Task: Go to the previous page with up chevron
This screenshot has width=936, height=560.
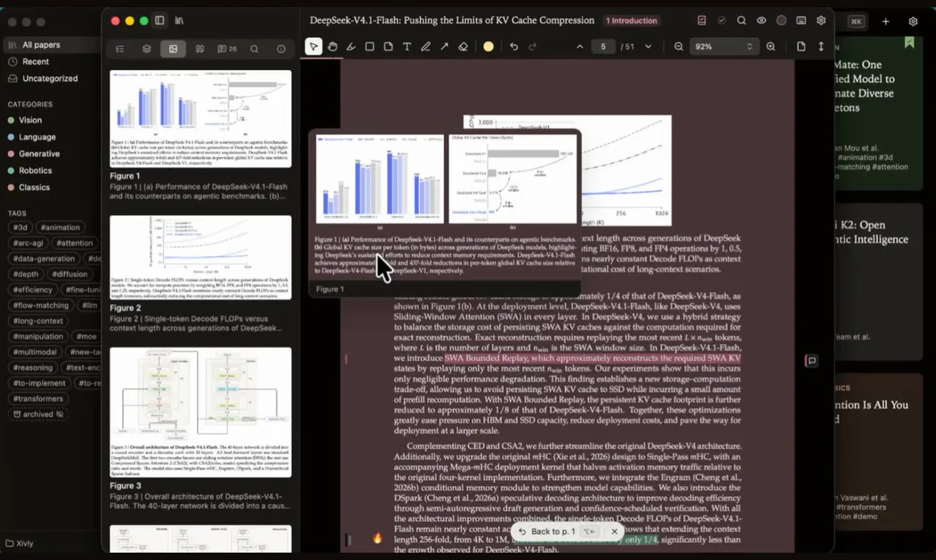Action: click(580, 46)
